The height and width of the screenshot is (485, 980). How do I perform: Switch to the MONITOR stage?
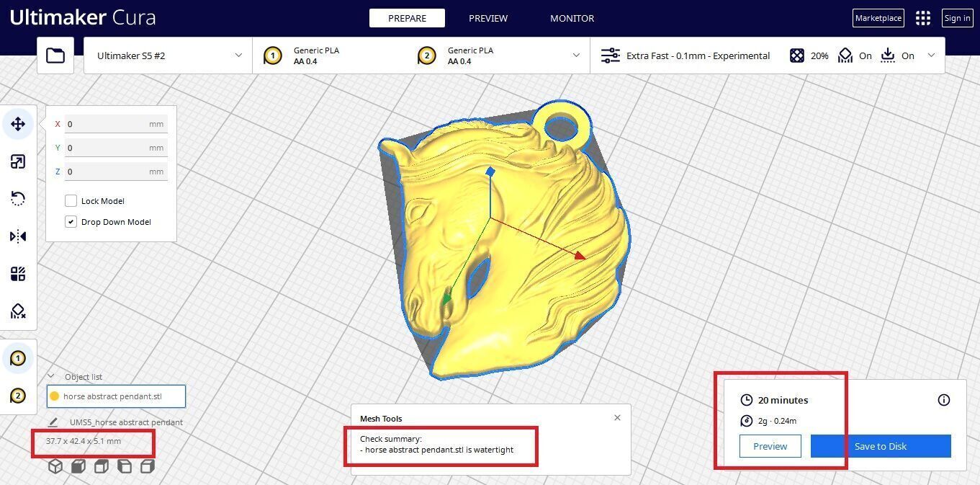[x=572, y=18]
